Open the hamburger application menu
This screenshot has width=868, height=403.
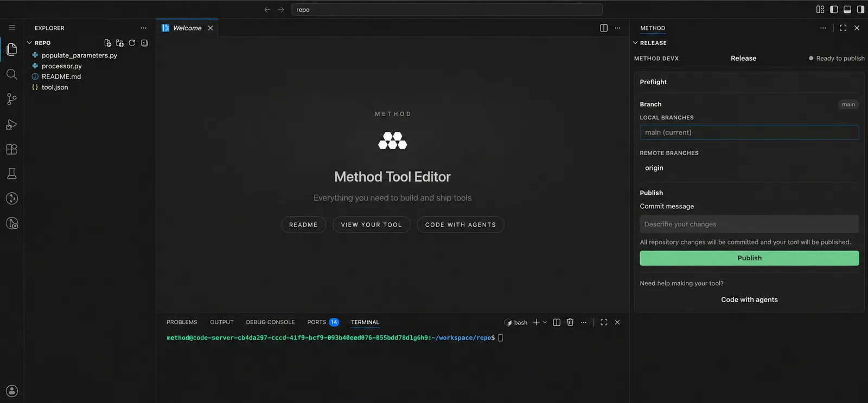pos(12,28)
